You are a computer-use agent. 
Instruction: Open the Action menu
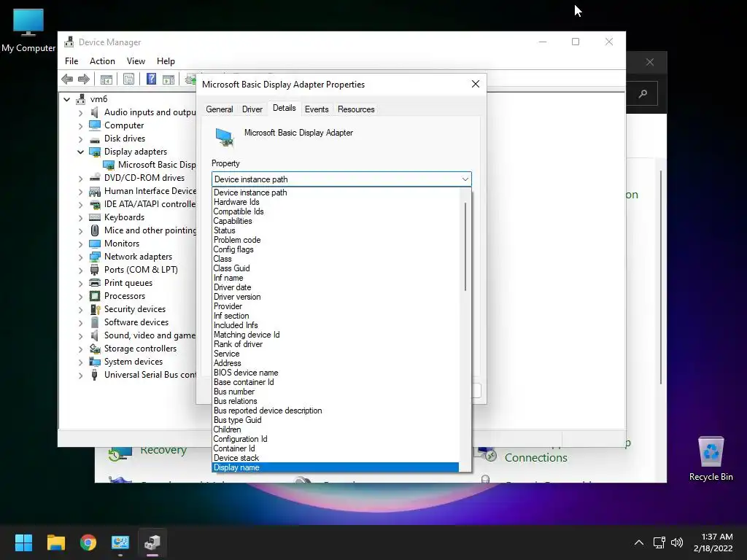pyautogui.click(x=102, y=61)
